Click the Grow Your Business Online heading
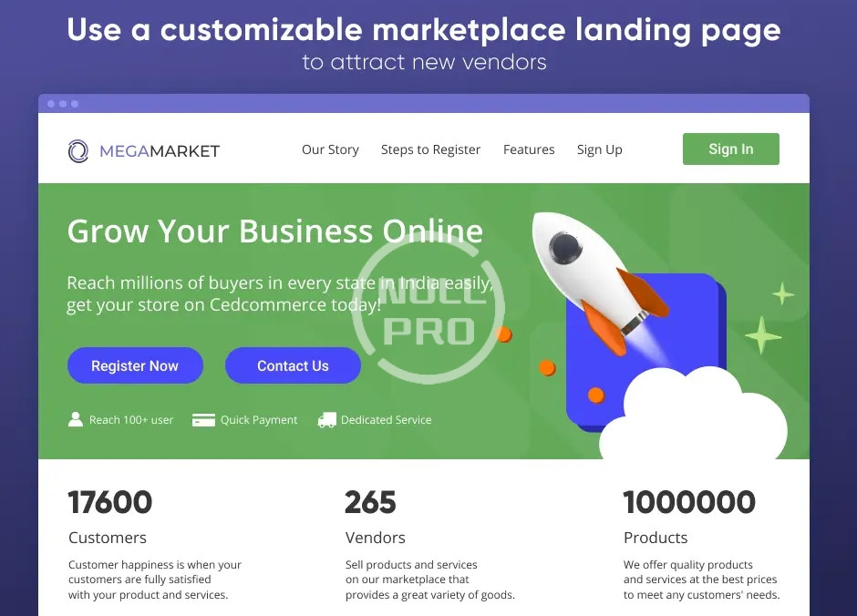The width and height of the screenshot is (857, 616). point(275,231)
